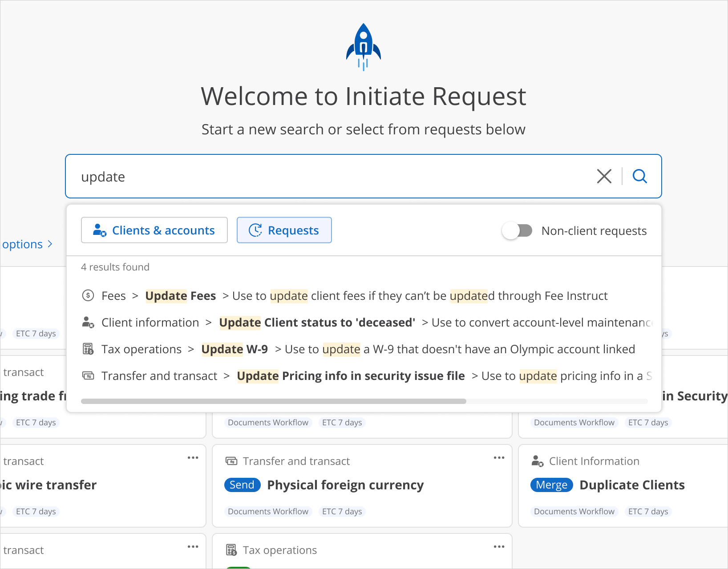This screenshot has height=569, width=728.
Task: Click Tax operations icon on bottom card
Action: click(x=231, y=550)
